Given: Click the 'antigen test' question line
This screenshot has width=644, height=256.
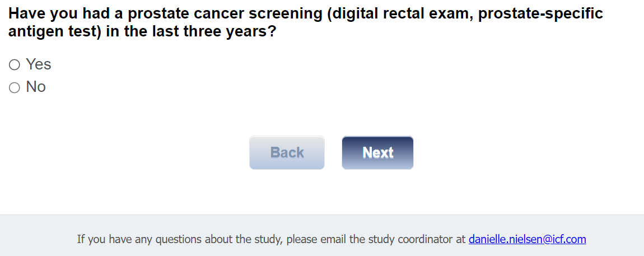Looking at the screenshot, I should (x=142, y=32).
